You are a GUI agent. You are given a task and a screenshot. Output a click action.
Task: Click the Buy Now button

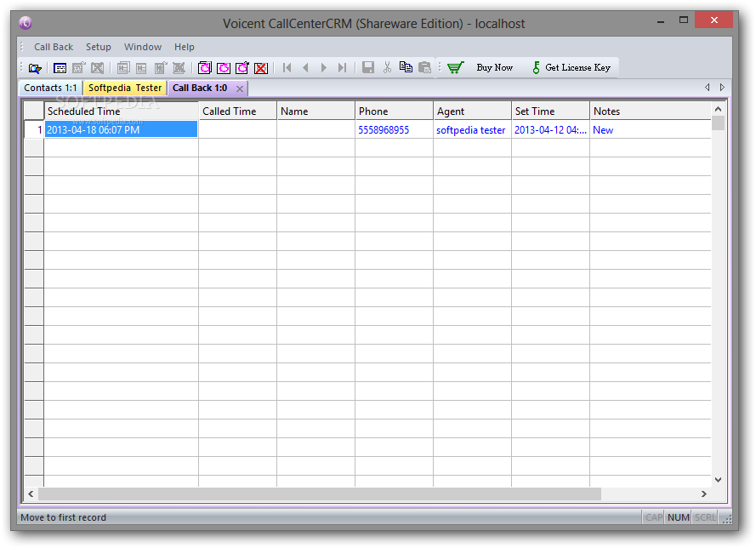[x=495, y=67]
